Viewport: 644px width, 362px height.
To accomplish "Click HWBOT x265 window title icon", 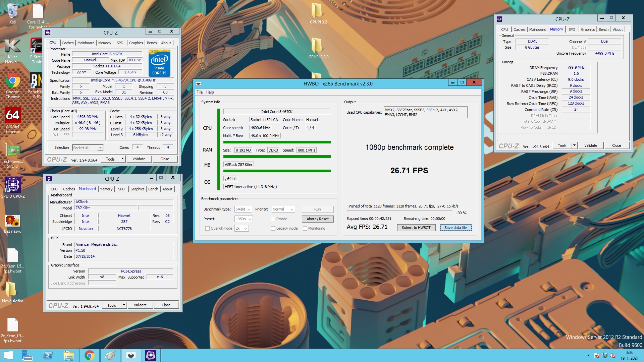I will [199, 83].
